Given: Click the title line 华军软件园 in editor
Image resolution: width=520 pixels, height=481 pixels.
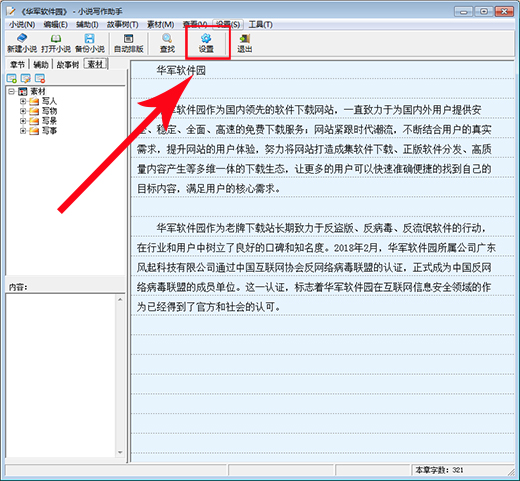Looking at the screenshot, I should click(x=181, y=71).
